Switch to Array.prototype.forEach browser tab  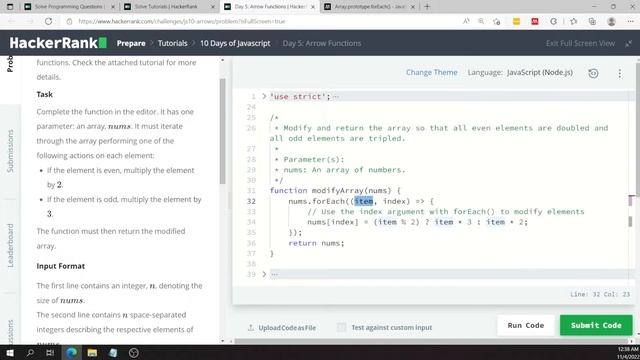pos(369,7)
